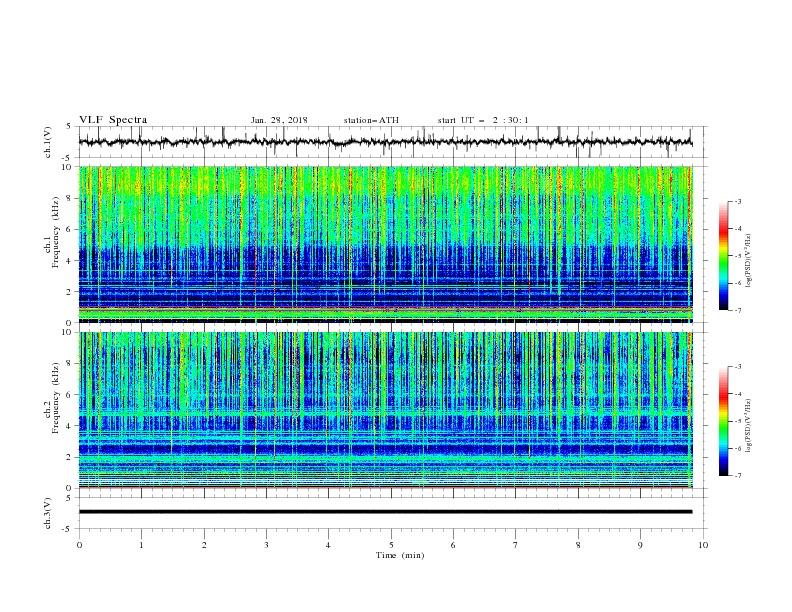
Task: Click the "station=ATH" header label
Action: click(x=371, y=120)
